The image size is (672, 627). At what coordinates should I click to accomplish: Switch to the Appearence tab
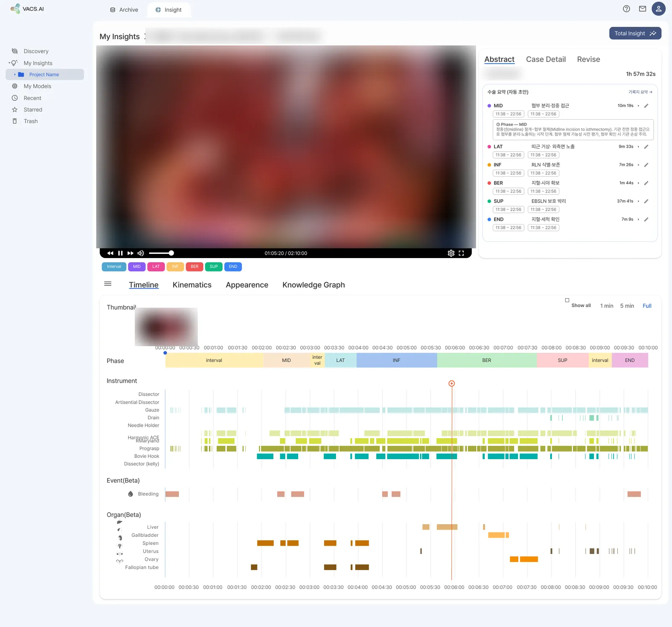coord(247,285)
